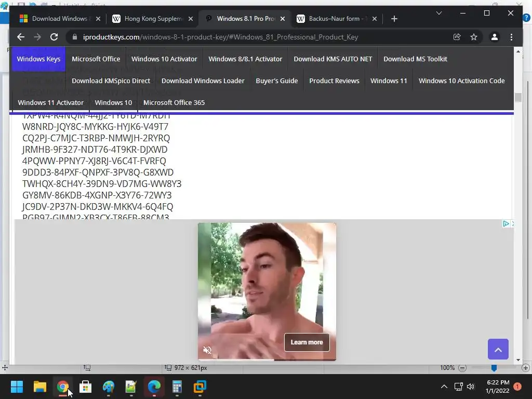This screenshot has width=532, height=399.
Task: Open Chrome's three-dot menu
Action: click(x=511, y=37)
